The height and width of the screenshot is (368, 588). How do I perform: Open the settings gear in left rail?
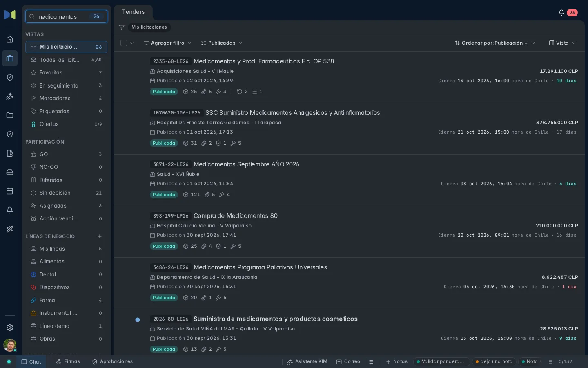(10, 328)
